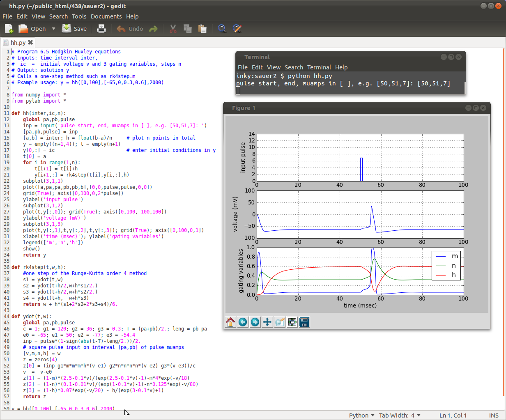The height and width of the screenshot is (420, 506).
Task: Click the input pulse subplot area
Action: pos(360,158)
